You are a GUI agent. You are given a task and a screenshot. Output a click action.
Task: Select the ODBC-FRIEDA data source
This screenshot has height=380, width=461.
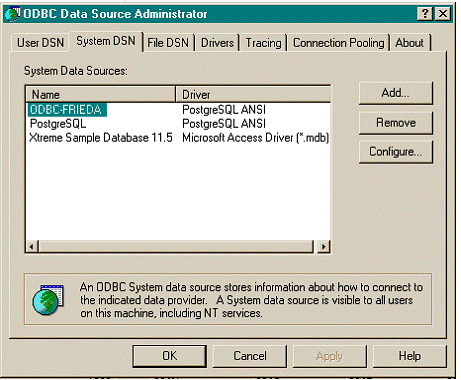coord(67,110)
